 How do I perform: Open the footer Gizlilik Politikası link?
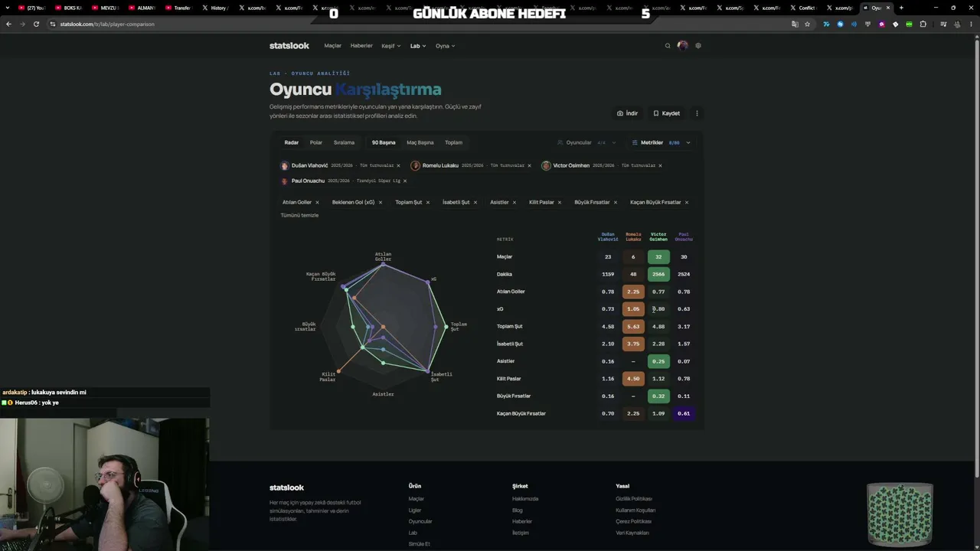634,499
